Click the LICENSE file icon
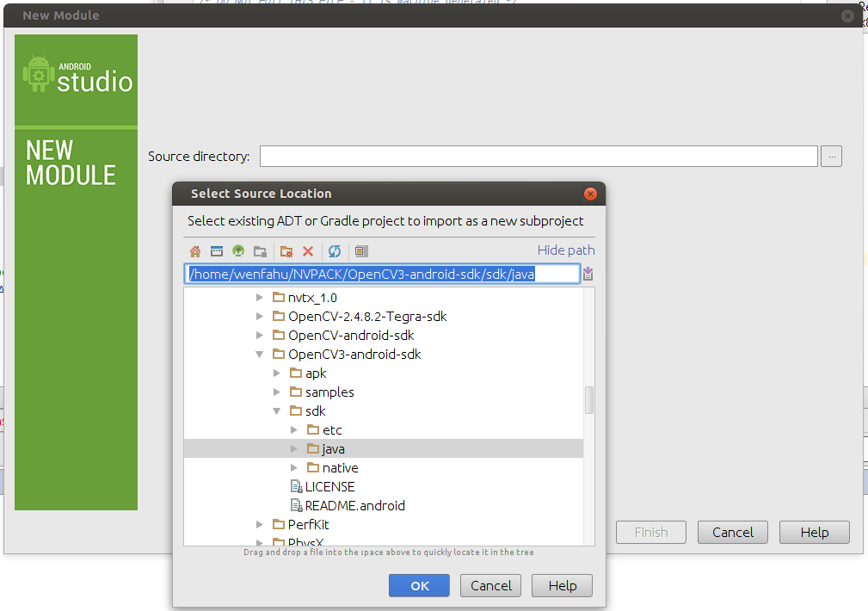This screenshot has width=868, height=611. (296, 487)
